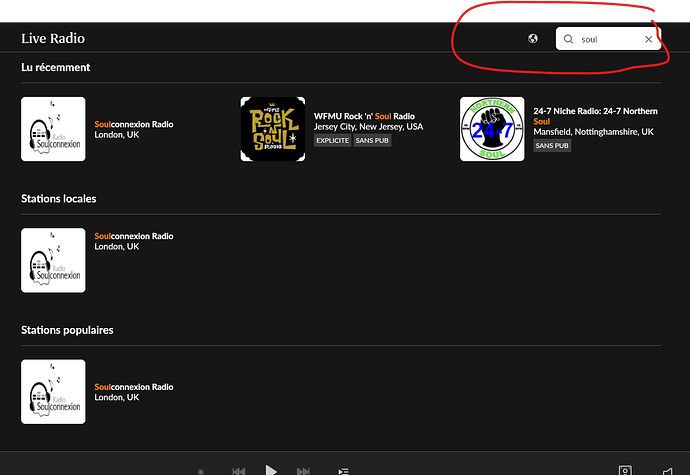This screenshot has height=475, width=690.
Task: Click the volume speaker icon
Action: (x=667, y=470)
